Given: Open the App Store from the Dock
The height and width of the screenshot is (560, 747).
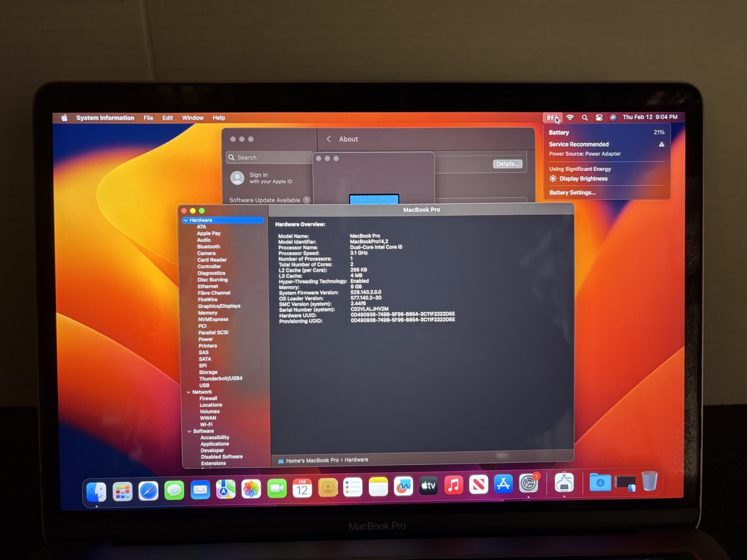Looking at the screenshot, I should tap(503, 484).
